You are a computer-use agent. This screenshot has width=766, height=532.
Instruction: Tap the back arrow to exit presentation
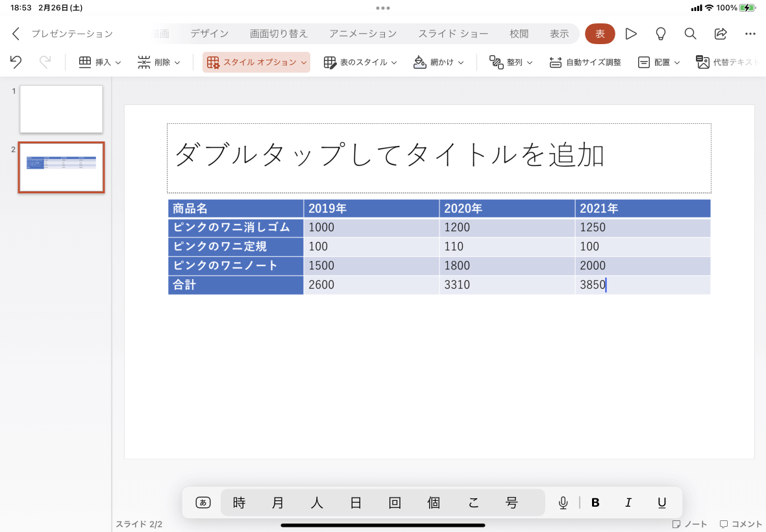pyautogui.click(x=16, y=33)
